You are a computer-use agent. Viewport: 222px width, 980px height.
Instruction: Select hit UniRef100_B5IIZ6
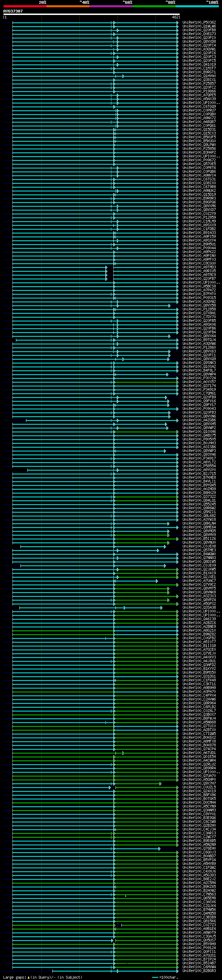click(x=199, y=539)
